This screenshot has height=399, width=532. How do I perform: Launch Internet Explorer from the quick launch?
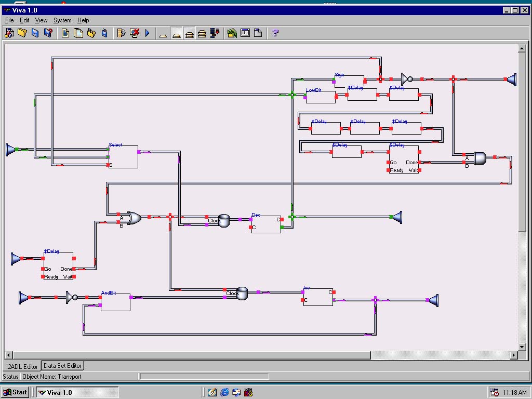pyautogui.click(x=224, y=392)
